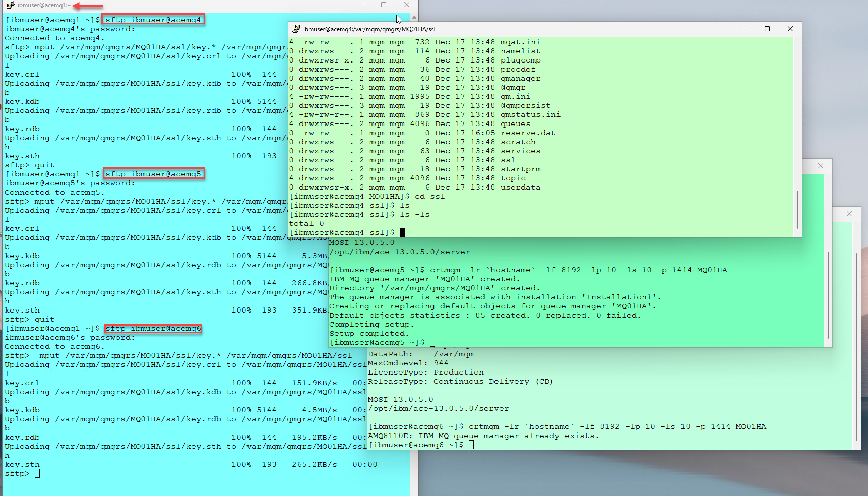Viewport: 868px width, 496px height.
Task: Click scrollbar thumb in acemq5 window
Action: pos(828,295)
